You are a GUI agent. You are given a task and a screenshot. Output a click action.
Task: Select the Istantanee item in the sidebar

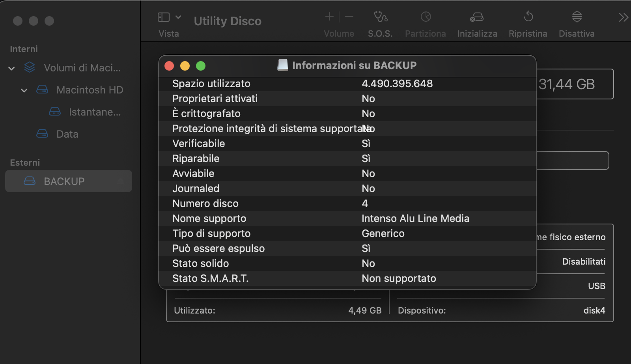click(95, 112)
